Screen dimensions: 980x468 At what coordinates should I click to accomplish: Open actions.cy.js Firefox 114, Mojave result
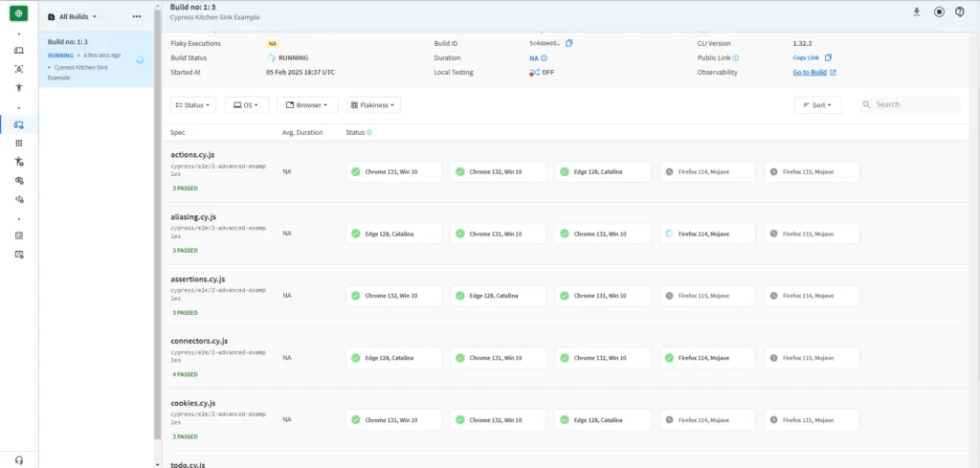click(x=707, y=172)
